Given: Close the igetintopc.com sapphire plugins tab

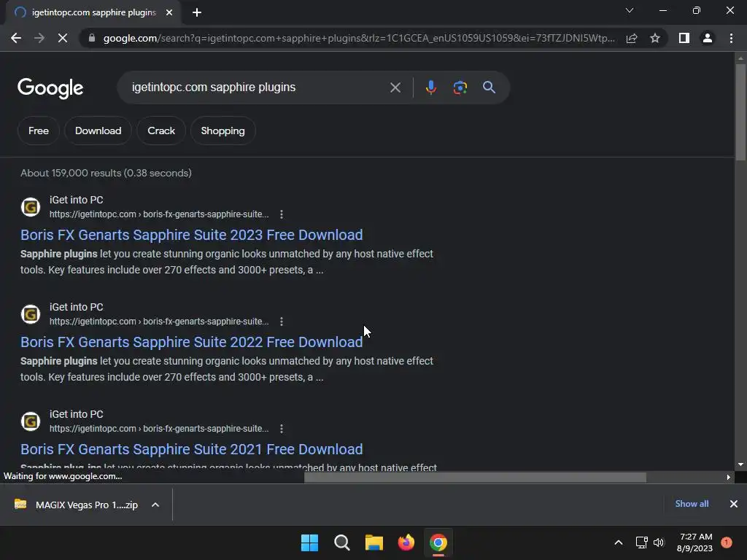Looking at the screenshot, I should 169,12.
